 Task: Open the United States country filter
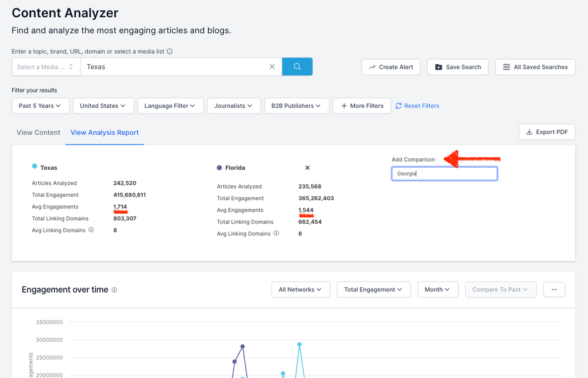point(103,106)
